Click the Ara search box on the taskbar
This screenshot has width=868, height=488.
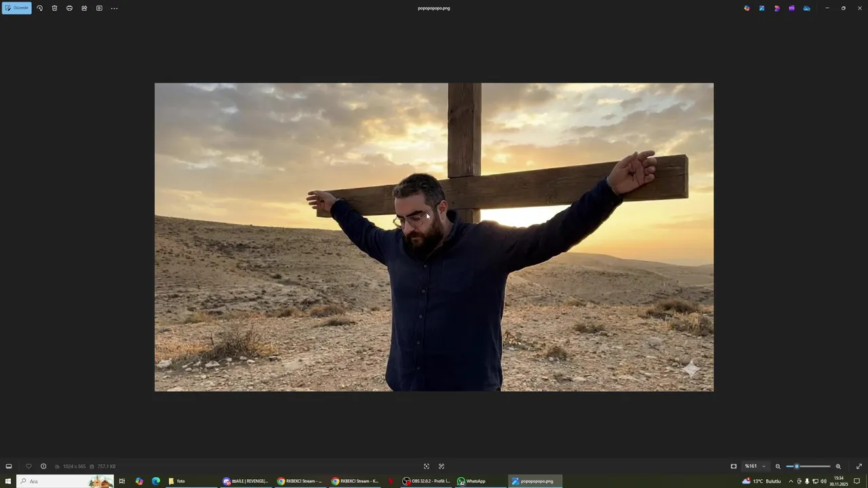pyautogui.click(x=65, y=481)
